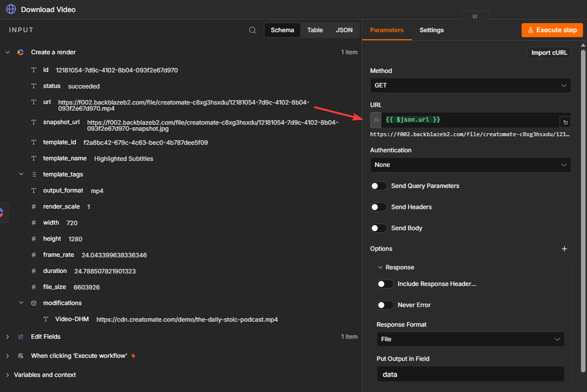Click the text type icon beside output_format
Image resolution: width=587 pixels, height=392 pixels.
point(34,190)
